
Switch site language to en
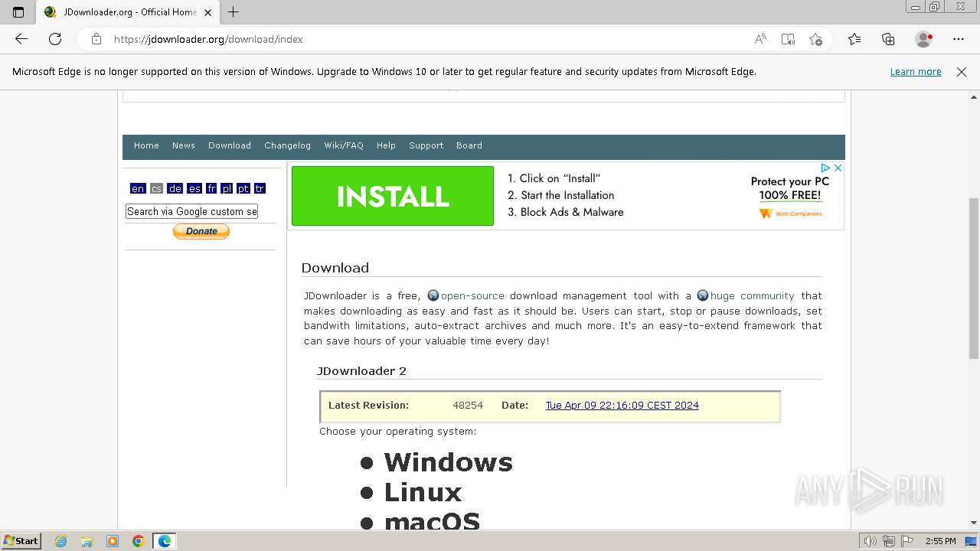[x=138, y=188]
